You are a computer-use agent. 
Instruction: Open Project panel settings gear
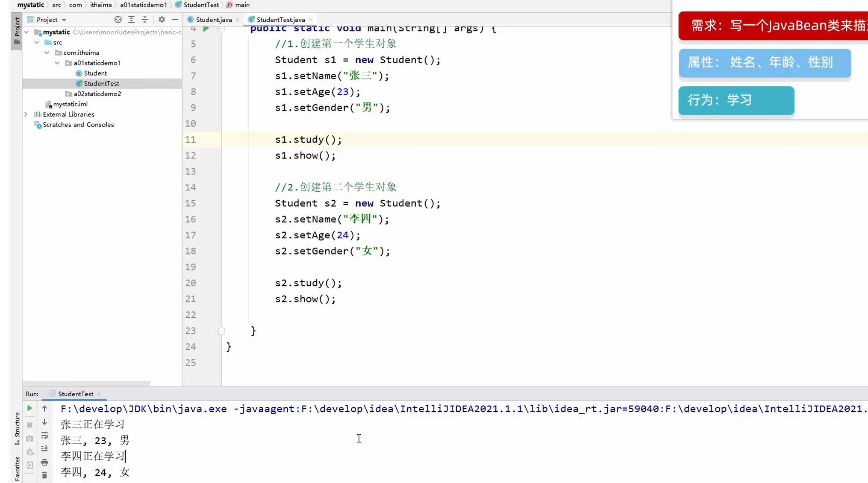click(162, 20)
